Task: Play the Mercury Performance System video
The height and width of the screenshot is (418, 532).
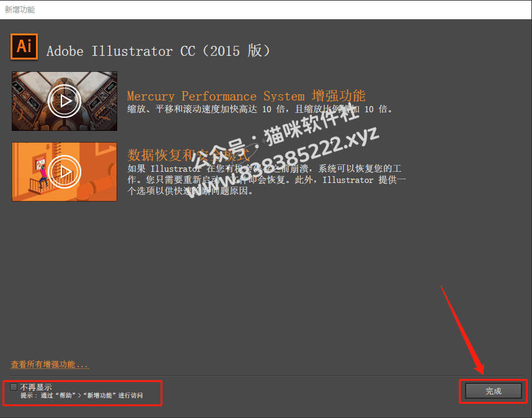Action: (x=64, y=101)
